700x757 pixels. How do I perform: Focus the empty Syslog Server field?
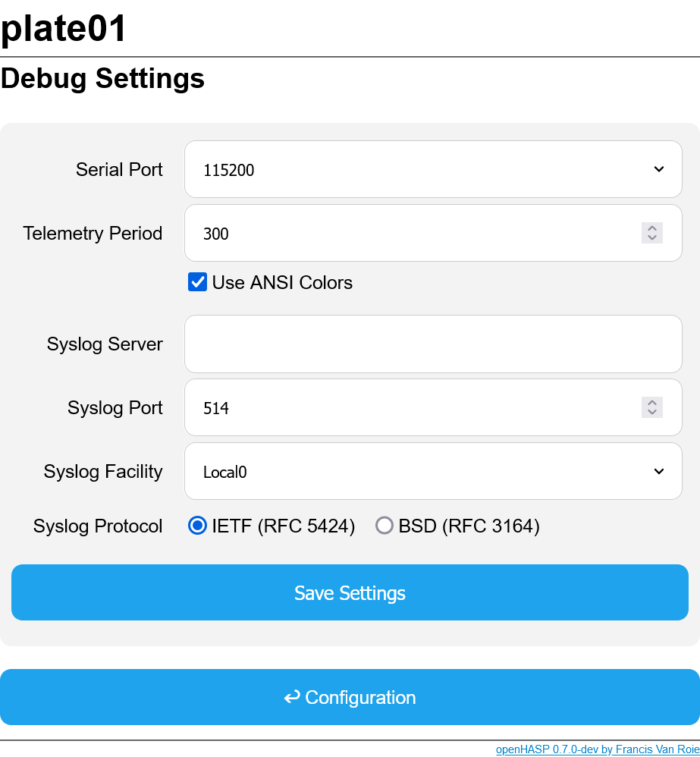tap(432, 344)
